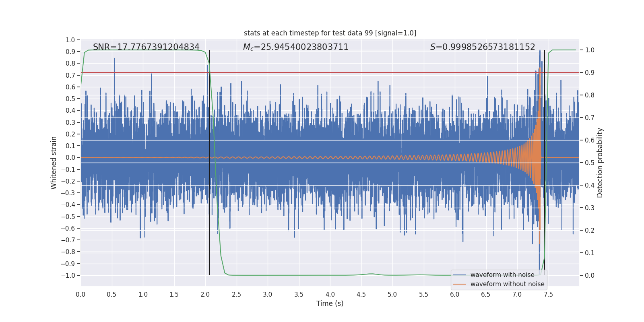Screen dimensions: 644x322
Task: Click the Mc=25.94540023803711 chirp mass annotation
Action: pos(296,47)
